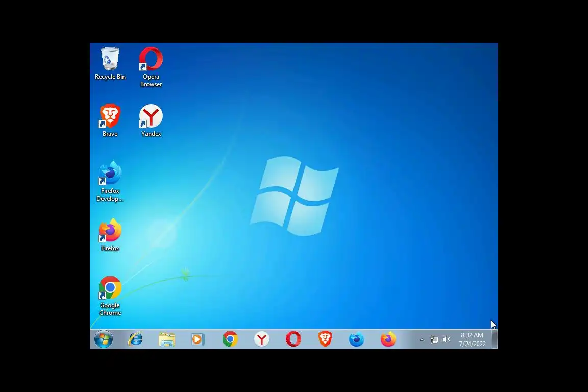The image size is (588, 392).
Task: Select the Google Chrome desktop shortcut
Action: [110, 296]
